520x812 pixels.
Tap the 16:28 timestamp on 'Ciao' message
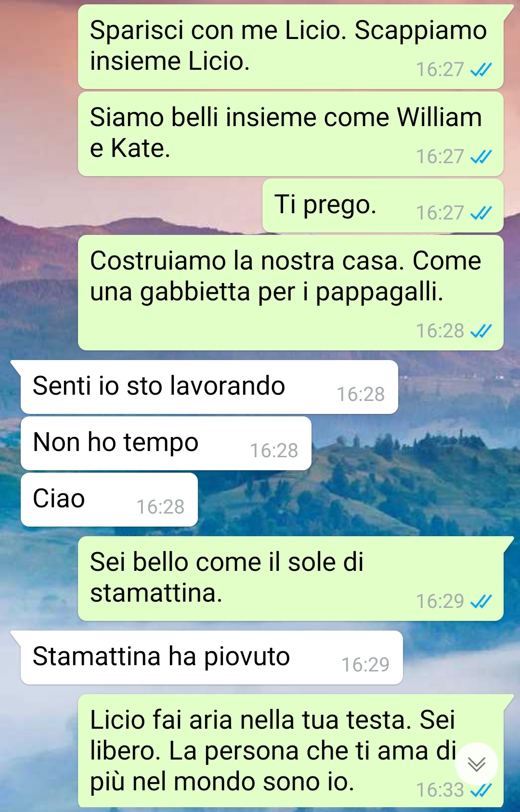(x=160, y=507)
